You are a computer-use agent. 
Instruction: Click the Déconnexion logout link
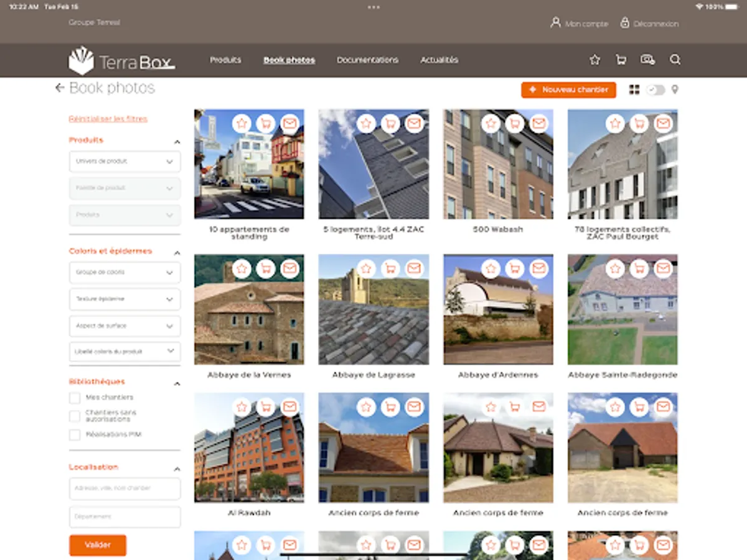click(x=649, y=23)
